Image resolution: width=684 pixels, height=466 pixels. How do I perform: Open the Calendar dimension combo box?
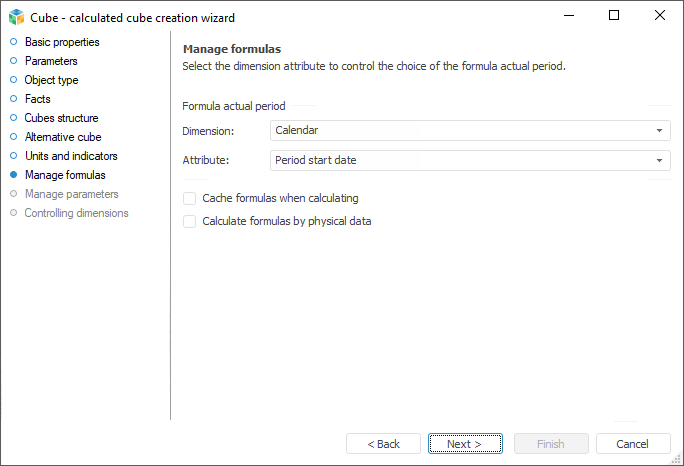tap(460, 131)
